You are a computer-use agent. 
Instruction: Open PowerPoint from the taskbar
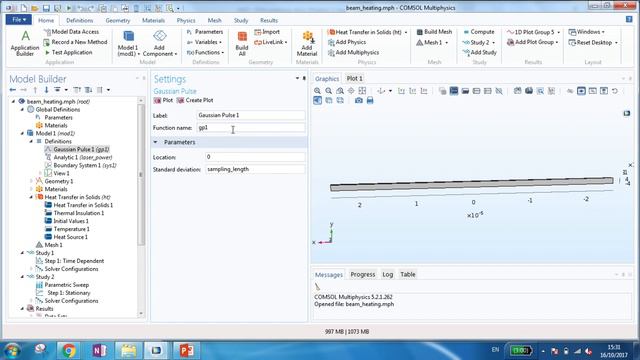[186, 350]
